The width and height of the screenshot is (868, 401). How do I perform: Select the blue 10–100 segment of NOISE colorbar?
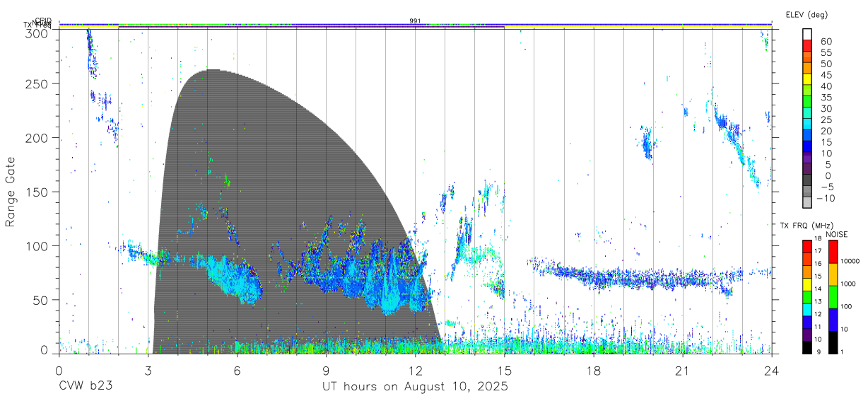pos(832,318)
